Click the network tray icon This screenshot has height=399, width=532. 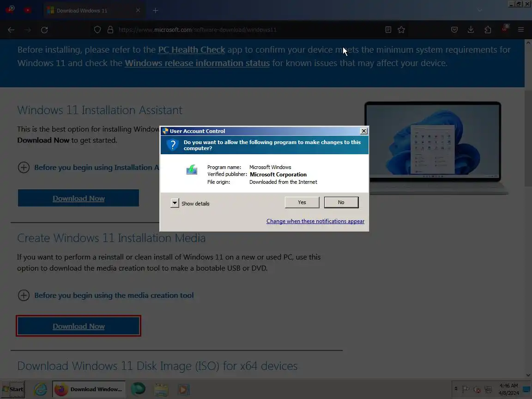pyautogui.click(x=488, y=389)
